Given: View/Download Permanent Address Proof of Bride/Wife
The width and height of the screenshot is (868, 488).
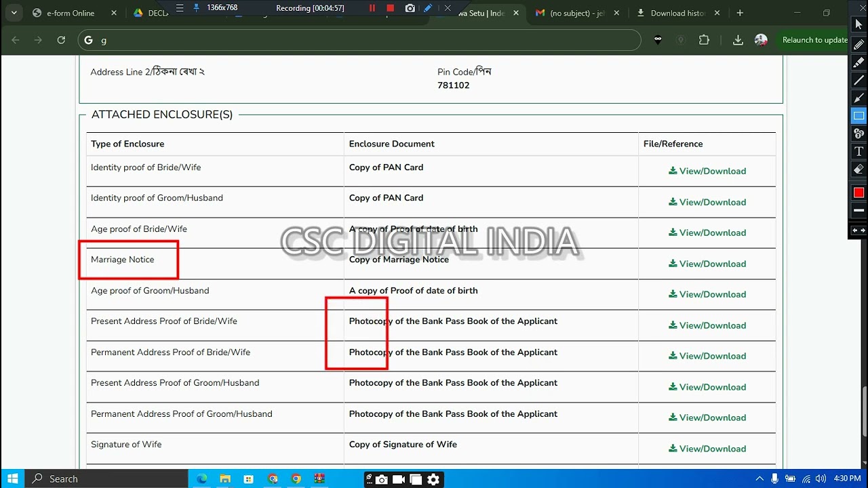Looking at the screenshot, I should [707, 356].
